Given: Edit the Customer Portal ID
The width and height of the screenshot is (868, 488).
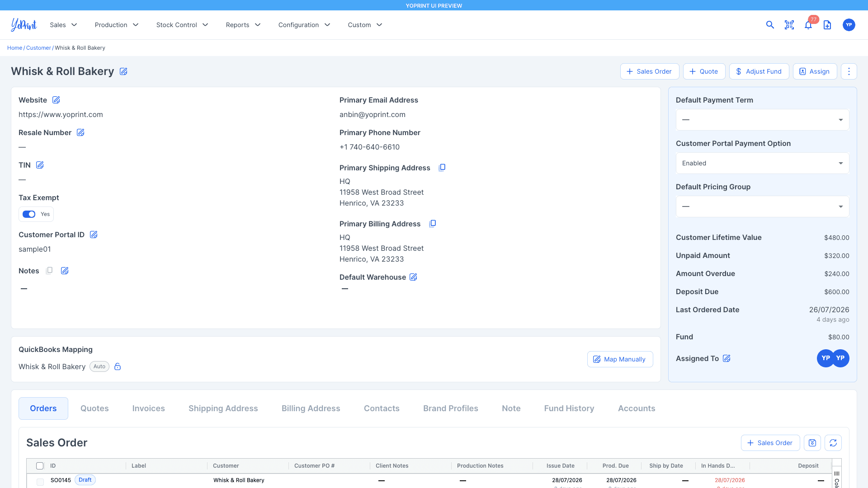Looking at the screenshot, I should tap(94, 235).
